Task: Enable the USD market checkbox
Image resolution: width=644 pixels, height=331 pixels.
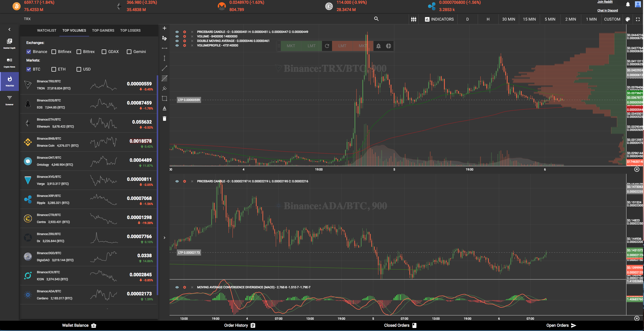Action: pos(79,69)
